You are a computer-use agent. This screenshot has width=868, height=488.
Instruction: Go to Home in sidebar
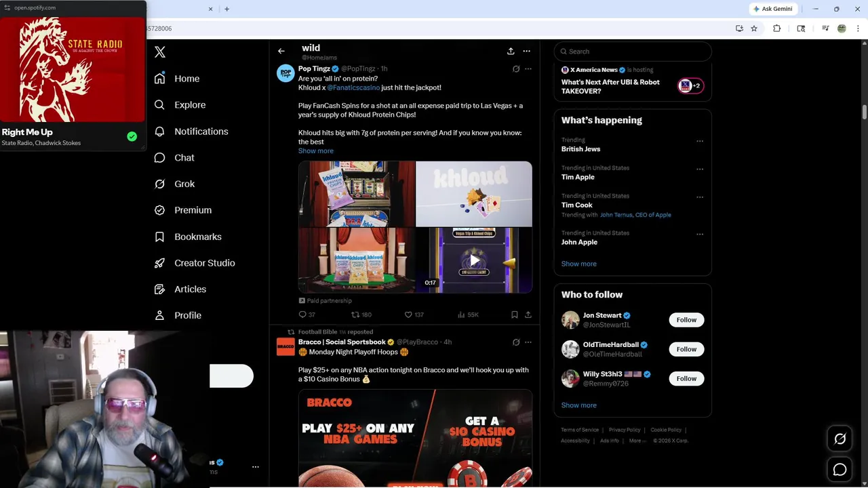[x=176, y=79]
